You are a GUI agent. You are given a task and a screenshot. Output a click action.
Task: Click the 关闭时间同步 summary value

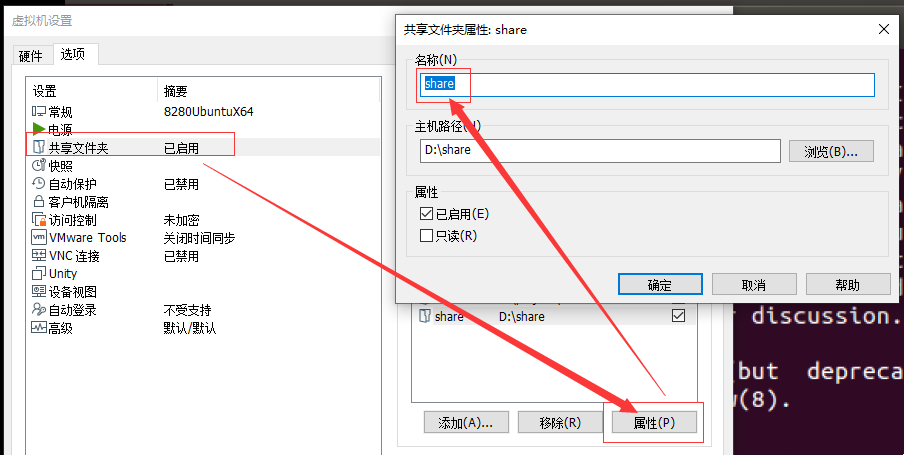[x=199, y=238]
